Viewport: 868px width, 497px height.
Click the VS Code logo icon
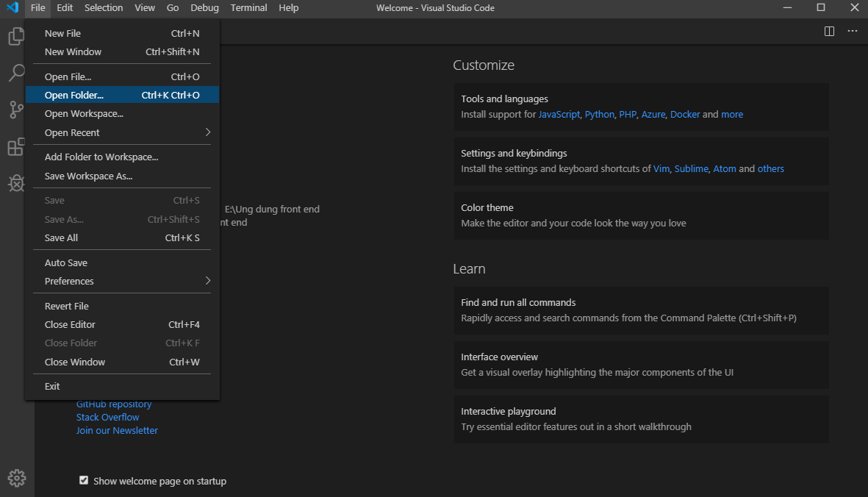pyautogui.click(x=12, y=8)
